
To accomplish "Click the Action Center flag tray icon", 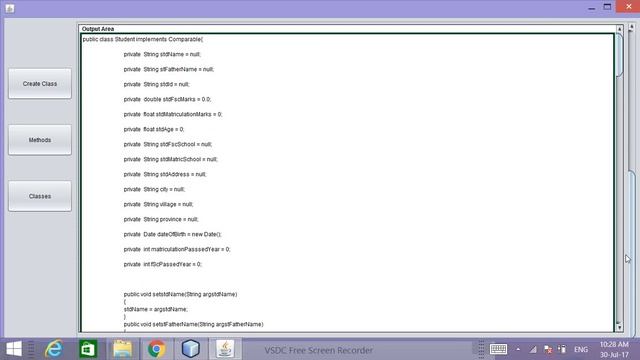I will [548, 349].
